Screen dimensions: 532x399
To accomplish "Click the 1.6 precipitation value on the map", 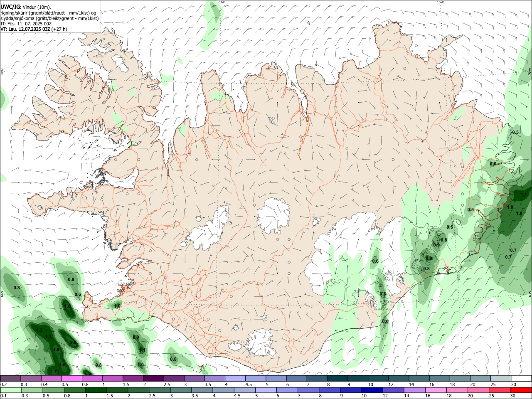I will pyautogui.click(x=62, y=365).
